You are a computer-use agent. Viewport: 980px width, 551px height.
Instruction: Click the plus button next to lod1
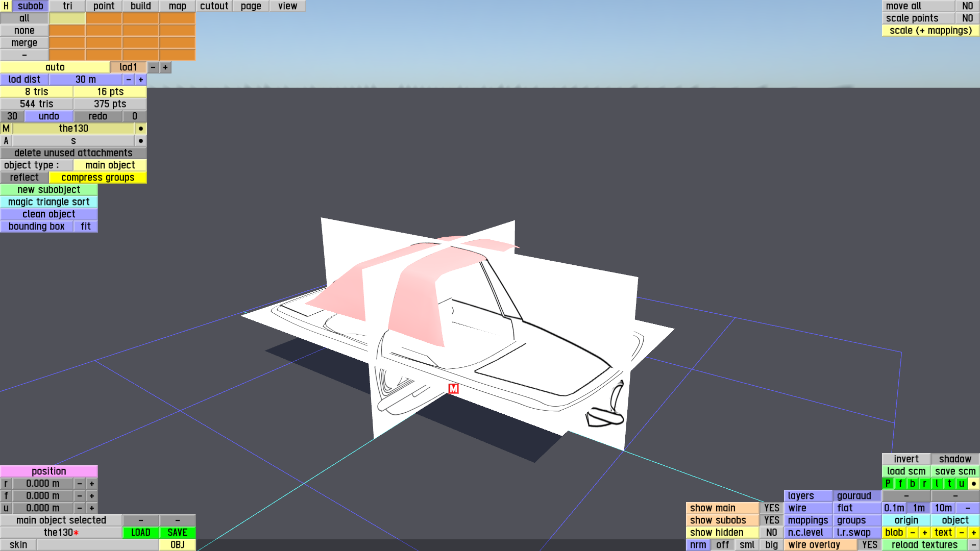[165, 67]
